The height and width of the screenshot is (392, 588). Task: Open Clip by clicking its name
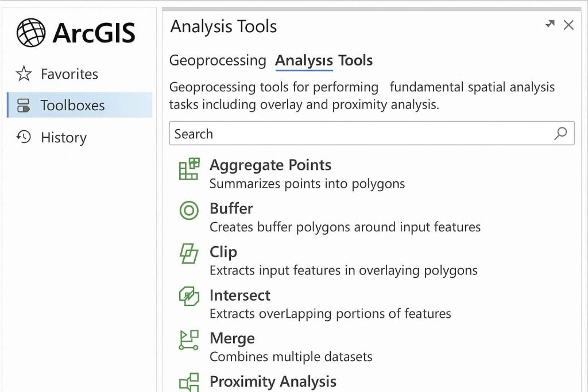tap(223, 252)
